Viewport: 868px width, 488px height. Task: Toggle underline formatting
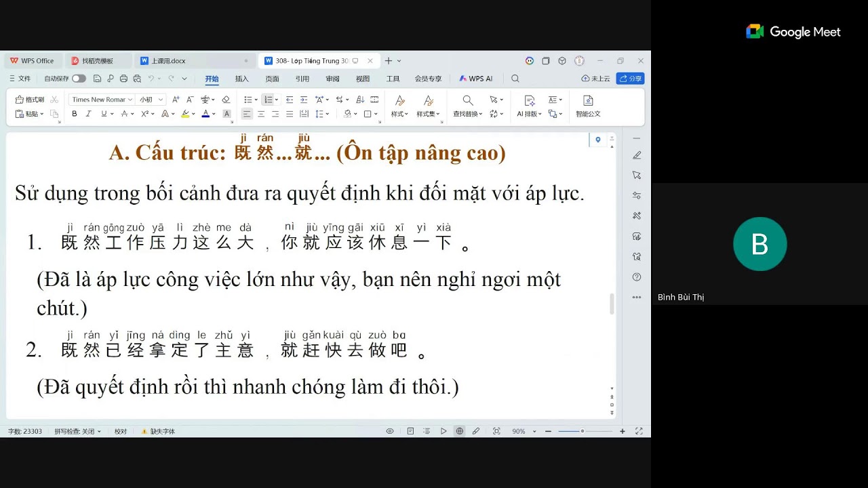click(104, 114)
